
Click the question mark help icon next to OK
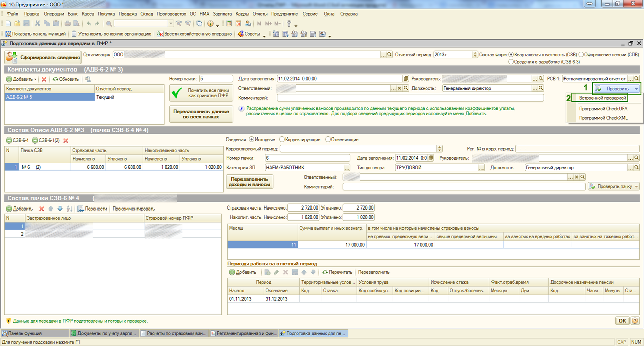[635, 321]
